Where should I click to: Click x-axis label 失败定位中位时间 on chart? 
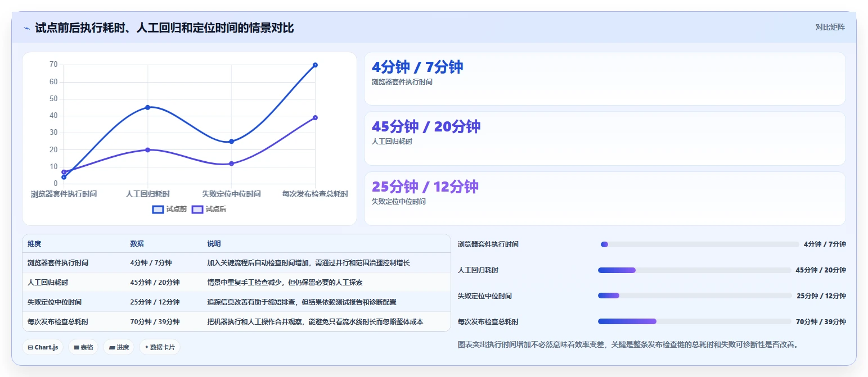231,194
